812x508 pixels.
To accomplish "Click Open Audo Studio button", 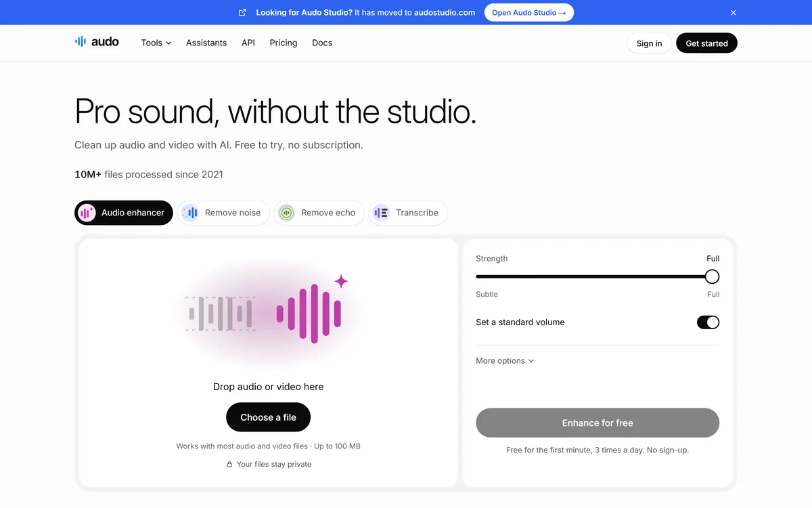I will click(x=529, y=12).
